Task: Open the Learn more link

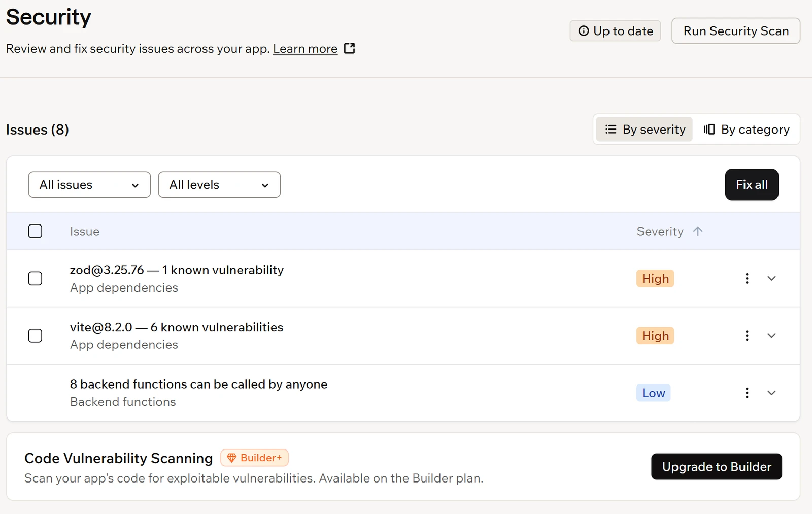Action: [x=305, y=49]
